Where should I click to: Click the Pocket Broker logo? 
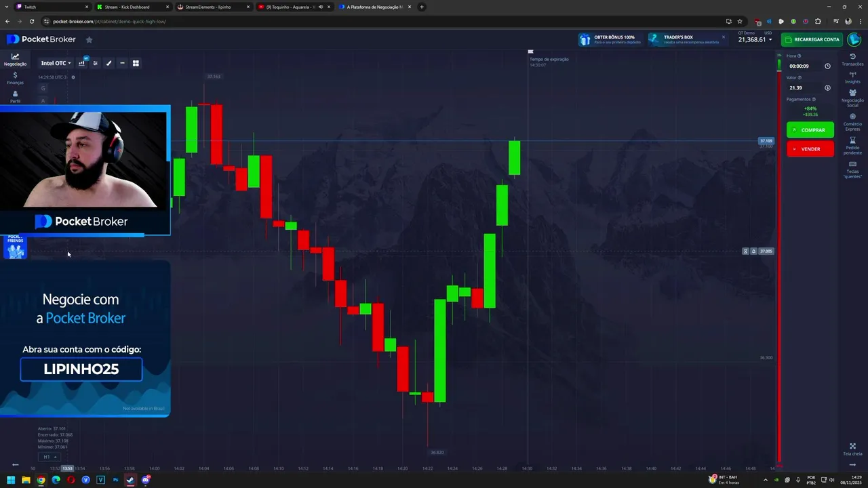click(x=42, y=39)
